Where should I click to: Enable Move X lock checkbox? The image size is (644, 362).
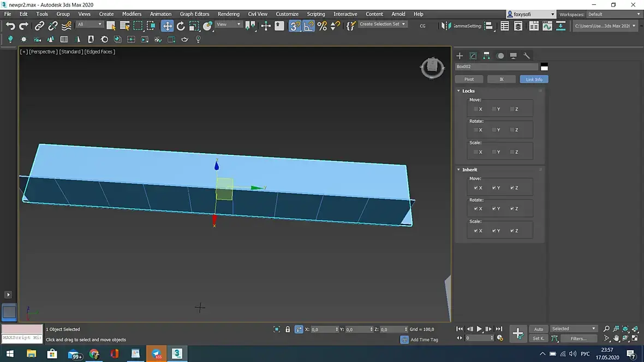point(476,109)
